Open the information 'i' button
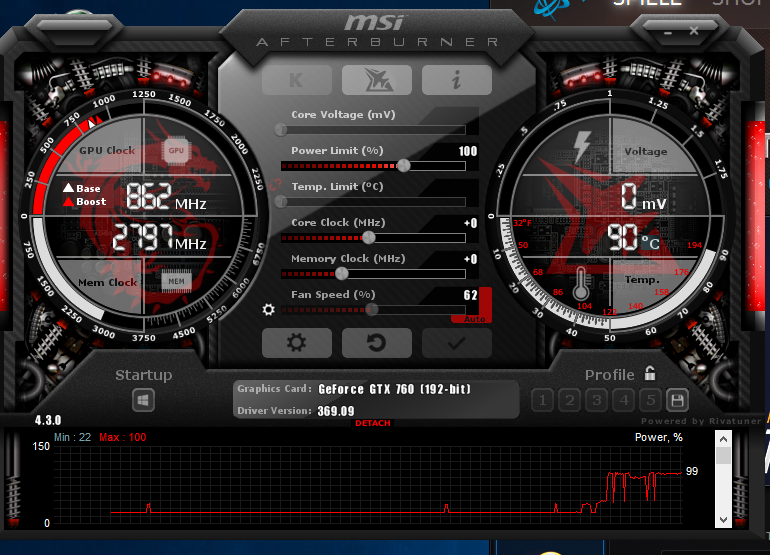Image resolution: width=770 pixels, height=555 pixels. (457, 80)
